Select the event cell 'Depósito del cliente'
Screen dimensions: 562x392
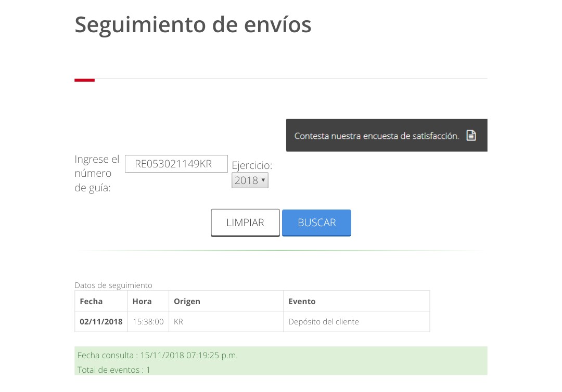(x=356, y=321)
